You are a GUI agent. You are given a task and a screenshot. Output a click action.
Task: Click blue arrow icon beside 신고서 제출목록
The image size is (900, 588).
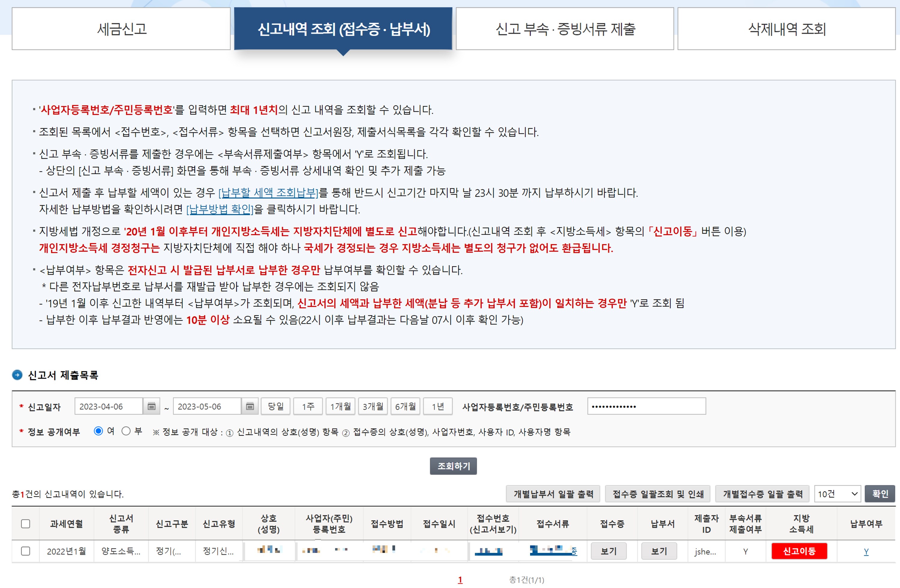pos(17,375)
